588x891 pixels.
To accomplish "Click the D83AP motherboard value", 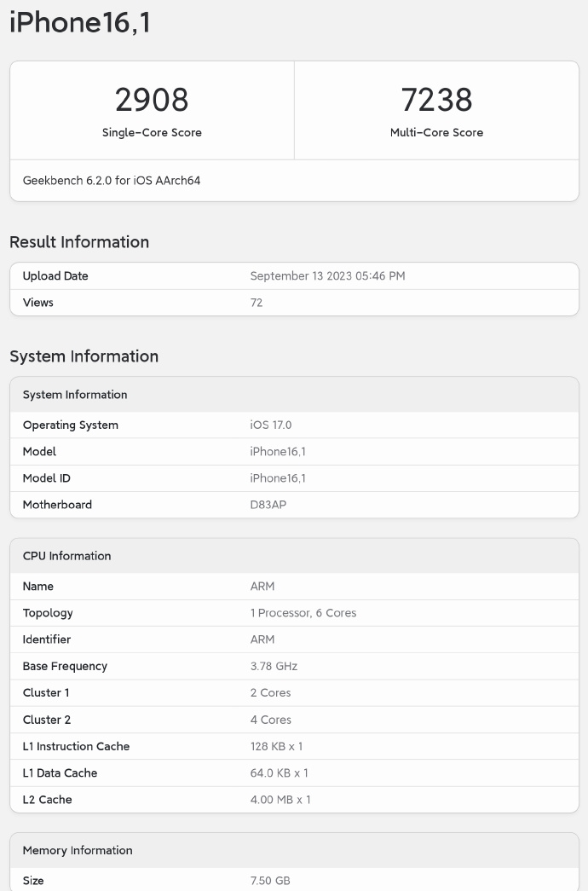I will click(x=268, y=505).
